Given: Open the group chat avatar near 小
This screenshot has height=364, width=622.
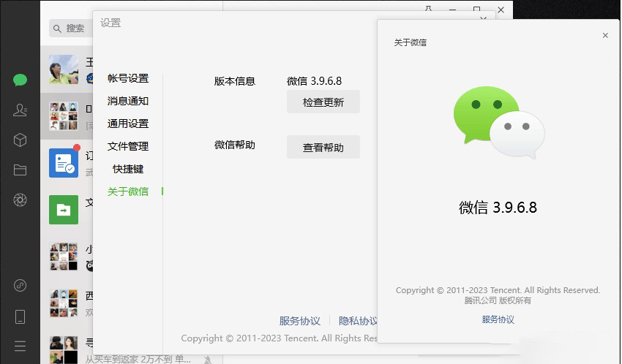Looking at the screenshot, I should (x=64, y=257).
